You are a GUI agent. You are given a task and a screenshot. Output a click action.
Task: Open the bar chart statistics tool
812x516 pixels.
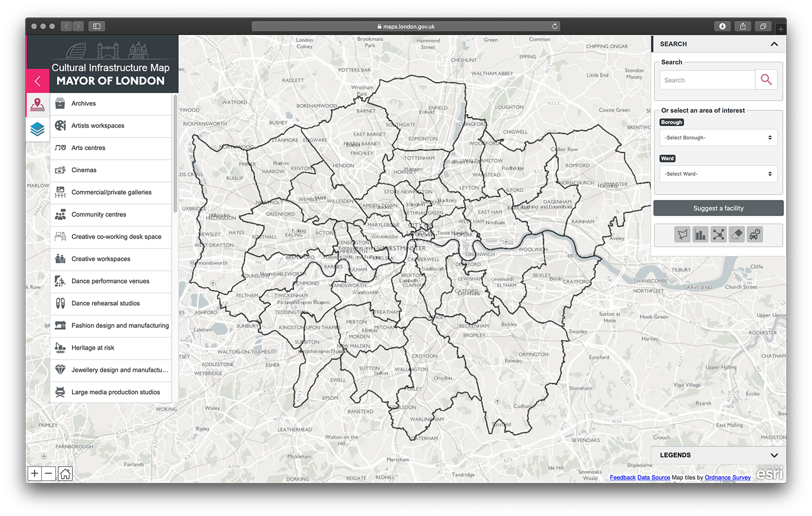click(x=700, y=234)
